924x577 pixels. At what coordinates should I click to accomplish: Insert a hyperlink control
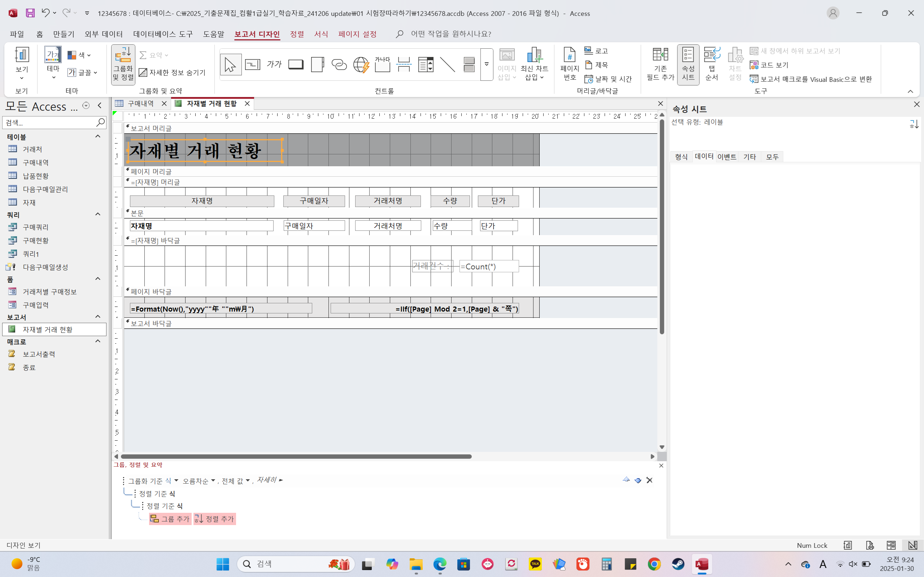coord(339,65)
